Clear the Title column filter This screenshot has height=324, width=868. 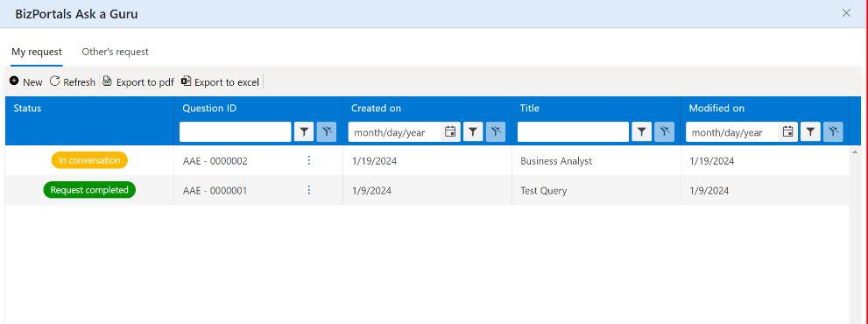pyautogui.click(x=664, y=132)
